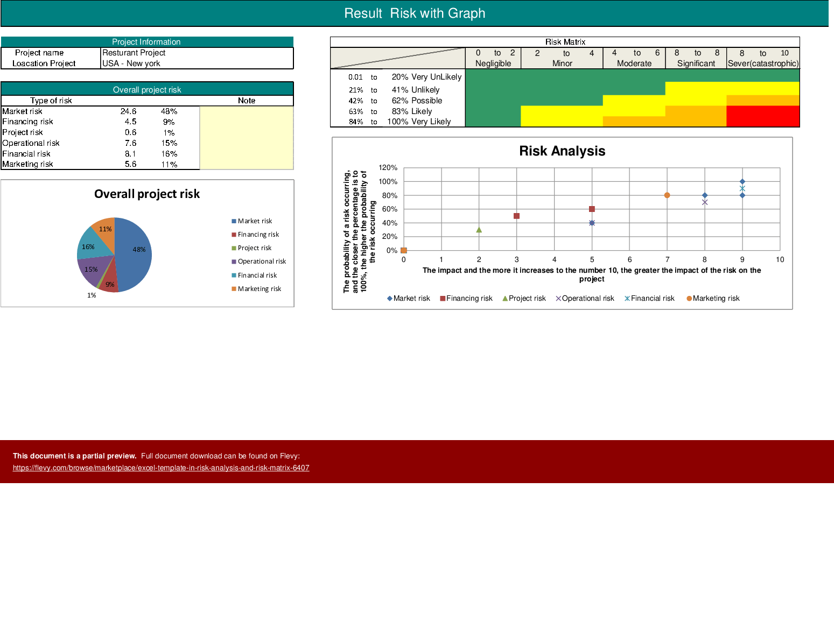Click the 'Negligible' matrix column header

point(493,63)
